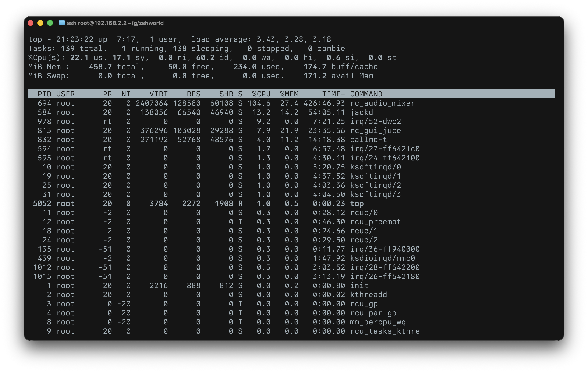Click the red close window button
The width and height of the screenshot is (588, 372).
click(31, 23)
